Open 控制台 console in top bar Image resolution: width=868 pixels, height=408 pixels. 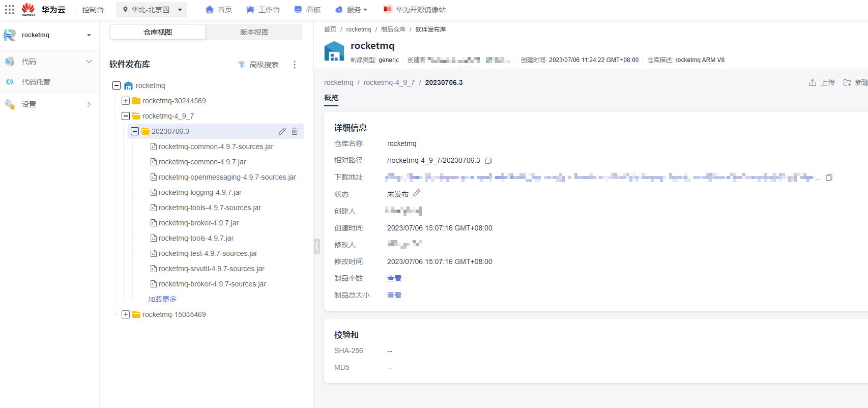pos(93,10)
